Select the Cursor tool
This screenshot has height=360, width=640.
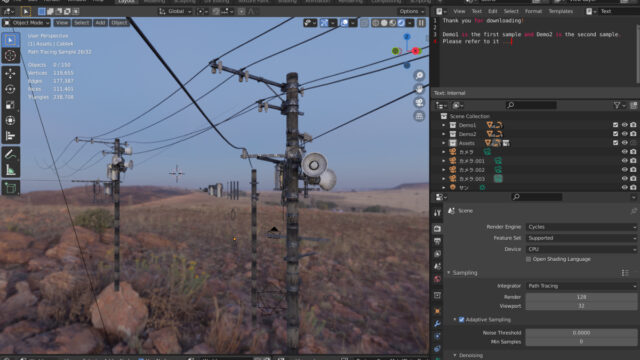click(x=10, y=56)
